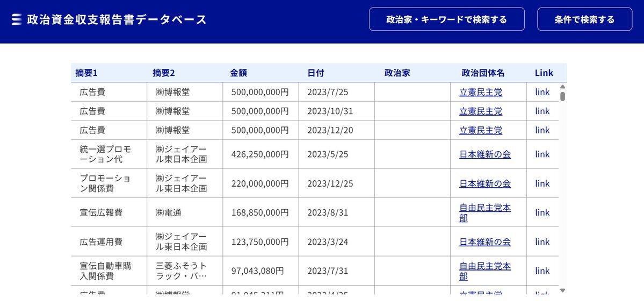Follow the link for the 168,850,000円 entry
Screen dimensions: 644x305
(x=542, y=213)
